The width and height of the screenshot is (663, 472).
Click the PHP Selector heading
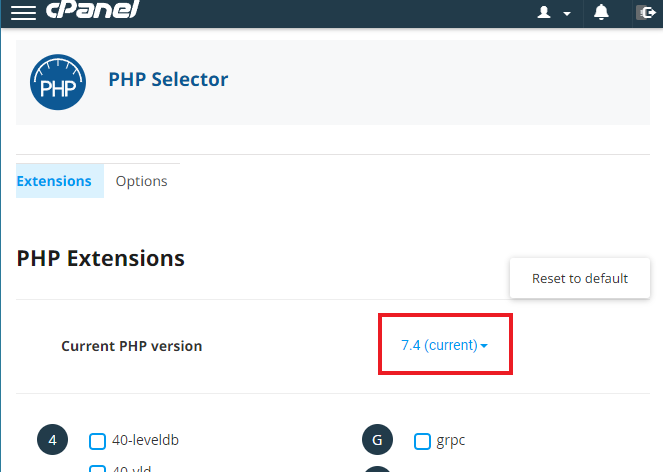pyautogui.click(x=168, y=79)
